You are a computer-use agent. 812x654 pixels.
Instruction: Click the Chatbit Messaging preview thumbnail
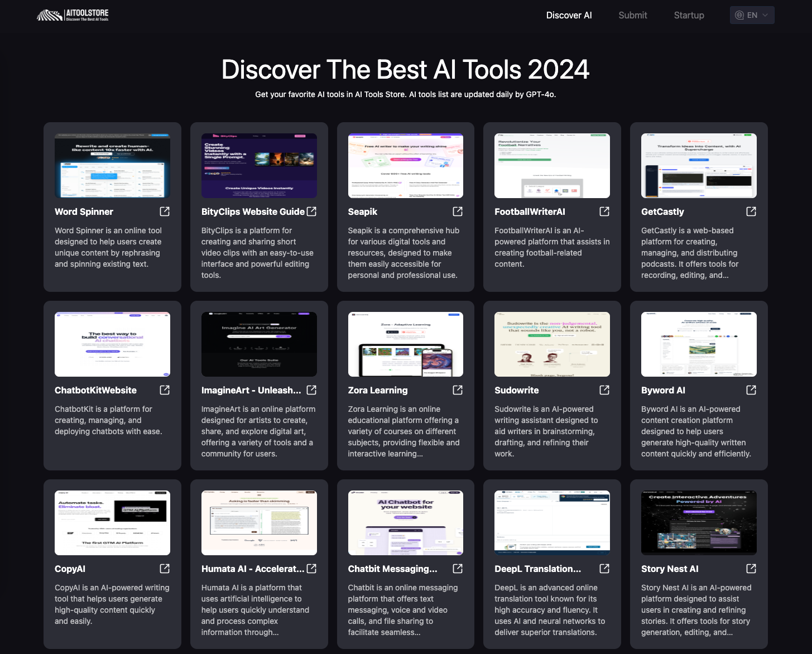[x=406, y=523]
